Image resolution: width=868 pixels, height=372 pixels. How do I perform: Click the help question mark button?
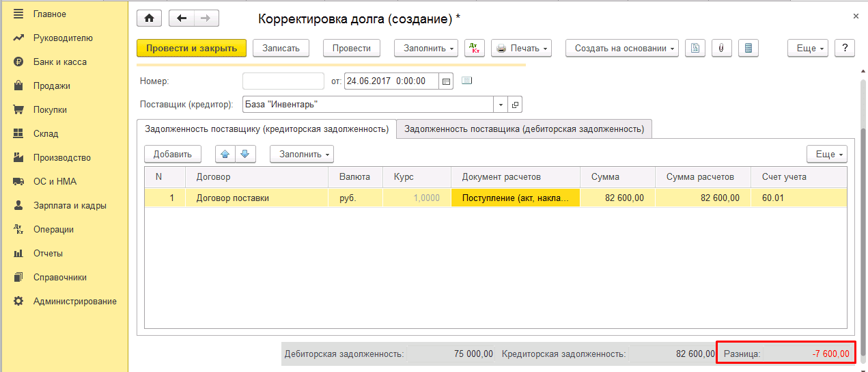[845, 48]
